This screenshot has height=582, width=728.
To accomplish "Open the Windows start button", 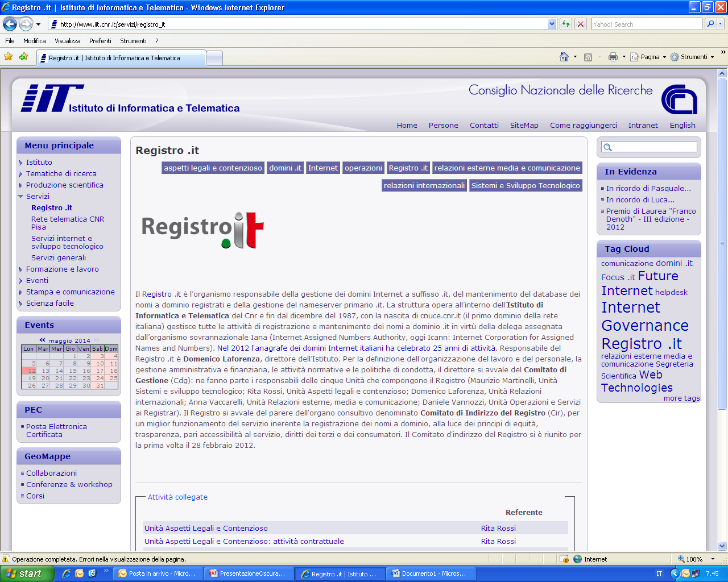I will pos(27,573).
